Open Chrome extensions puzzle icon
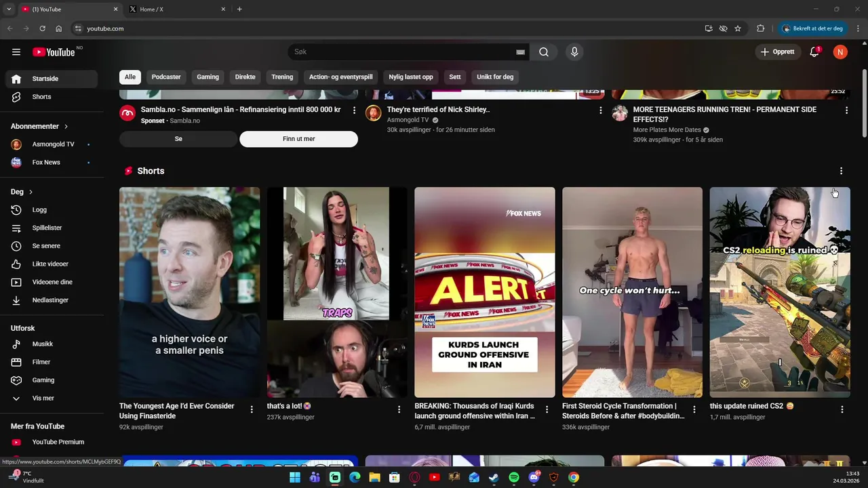 760,28
